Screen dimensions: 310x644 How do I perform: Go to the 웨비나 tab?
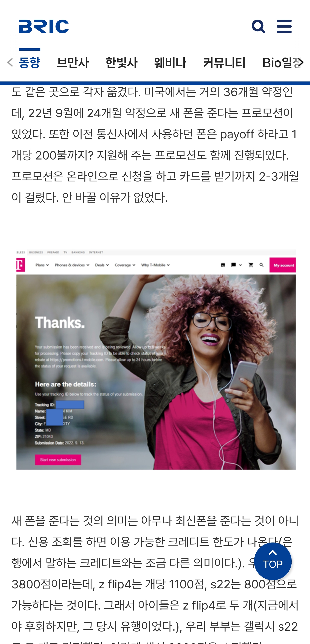coord(170,63)
